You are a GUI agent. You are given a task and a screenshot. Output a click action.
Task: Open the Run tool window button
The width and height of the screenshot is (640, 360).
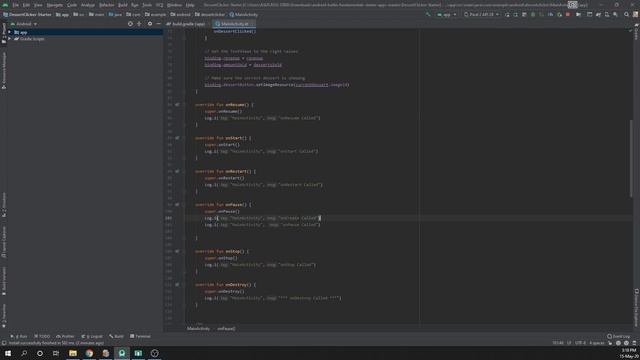coord(19,336)
